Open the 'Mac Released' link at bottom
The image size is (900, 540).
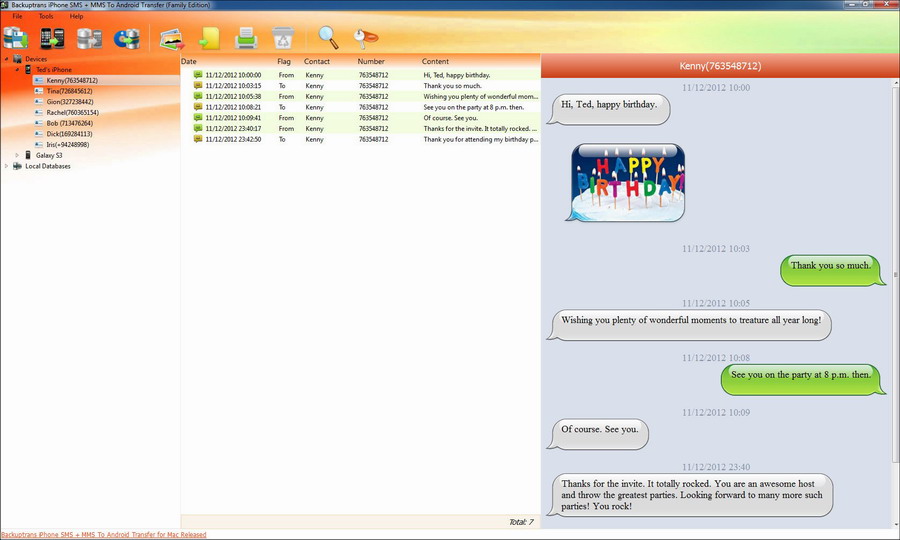103,535
